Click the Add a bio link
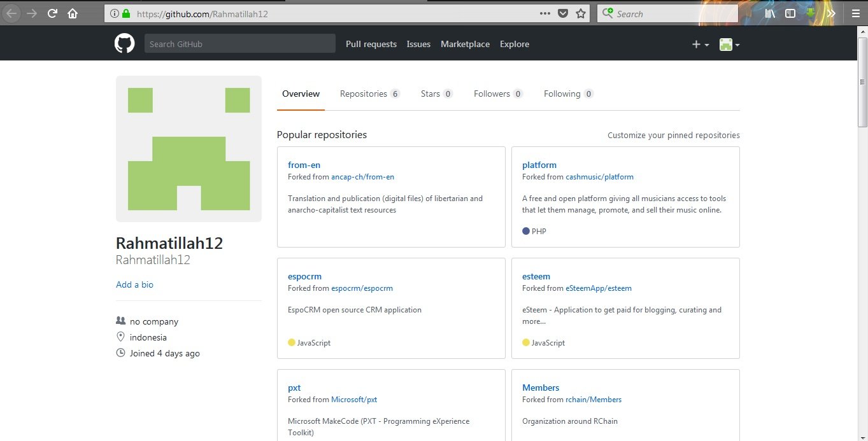This screenshot has width=868, height=441. tap(134, 284)
